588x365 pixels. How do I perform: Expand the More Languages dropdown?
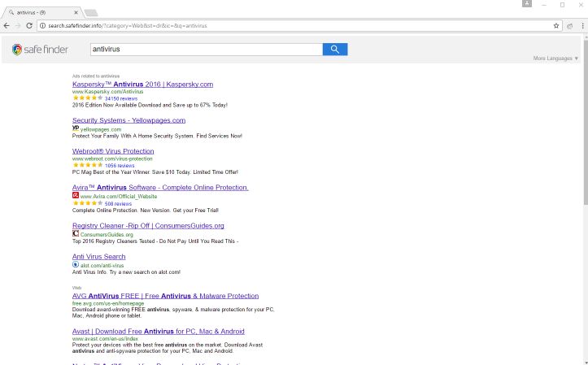coord(555,58)
